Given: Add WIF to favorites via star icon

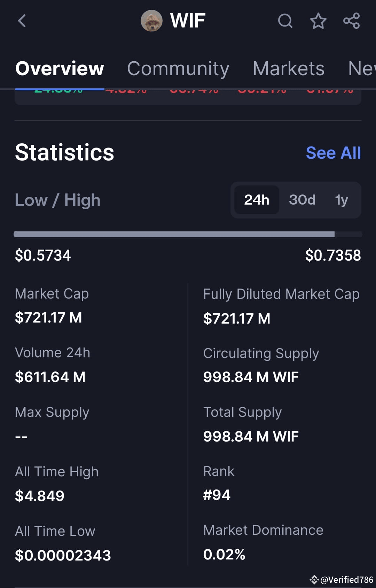Looking at the screenshot, I should point(318,21).
